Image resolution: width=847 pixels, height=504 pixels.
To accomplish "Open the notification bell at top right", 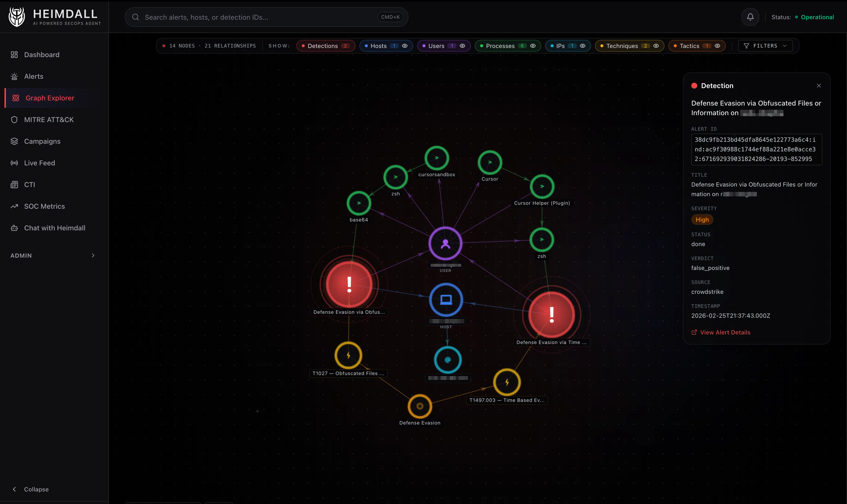I will tap(750, 17).
